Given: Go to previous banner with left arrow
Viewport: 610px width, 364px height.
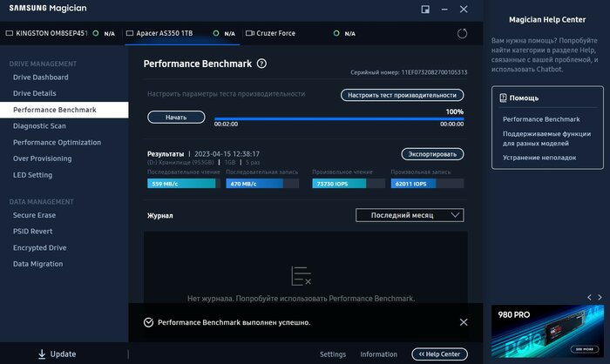Looking at the screenshot, I should tap(589, 297).
